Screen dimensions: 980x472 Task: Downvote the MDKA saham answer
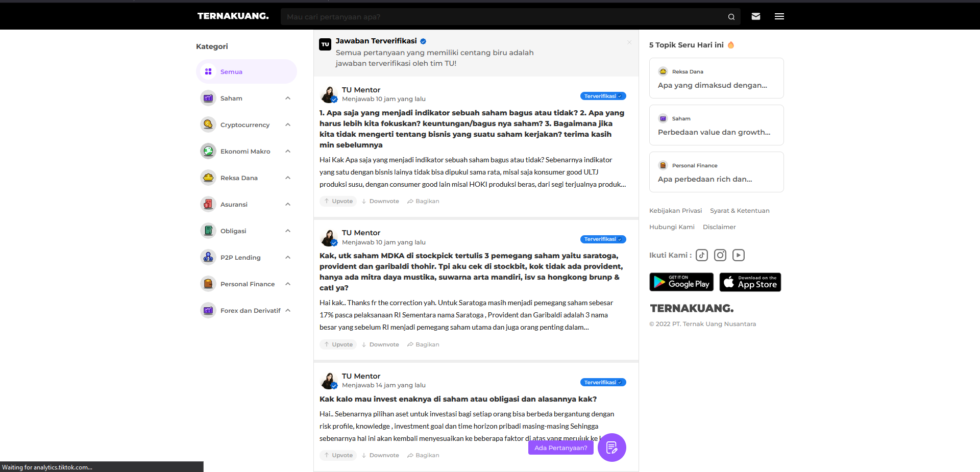[x=380, y=344]
